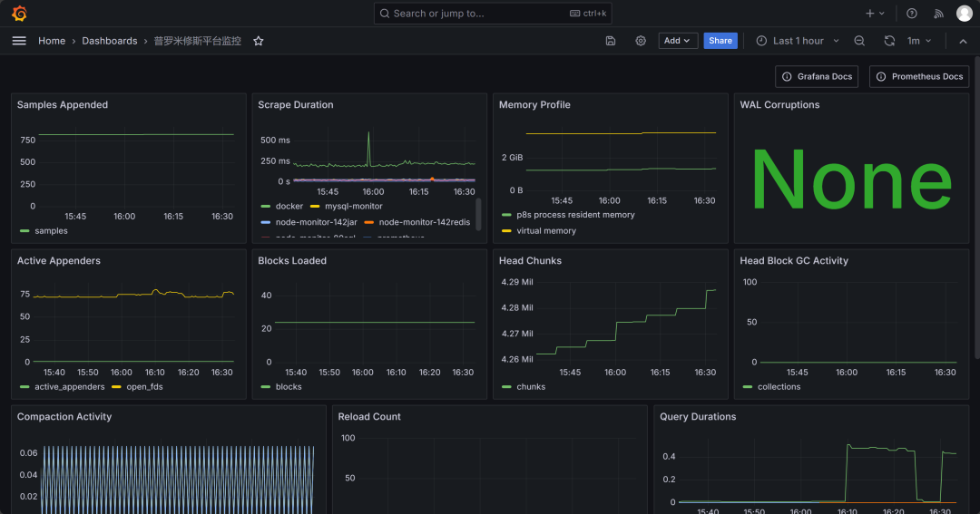Open the Add dropdown

678,41
